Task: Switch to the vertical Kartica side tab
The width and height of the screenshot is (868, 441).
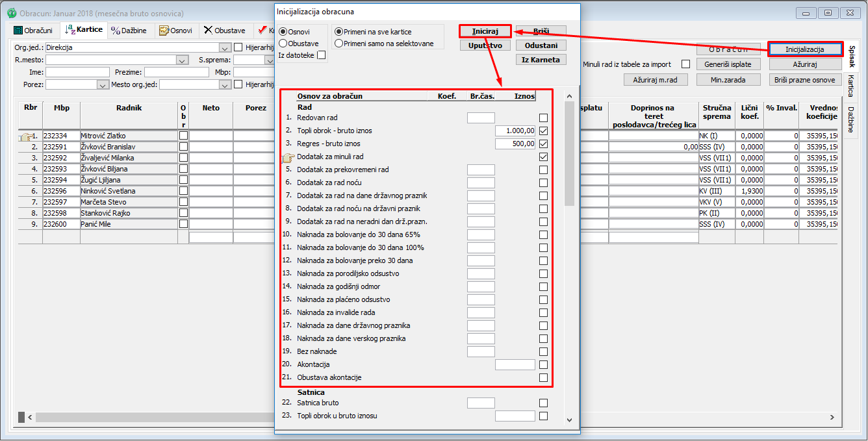Action: coord(850,86)
